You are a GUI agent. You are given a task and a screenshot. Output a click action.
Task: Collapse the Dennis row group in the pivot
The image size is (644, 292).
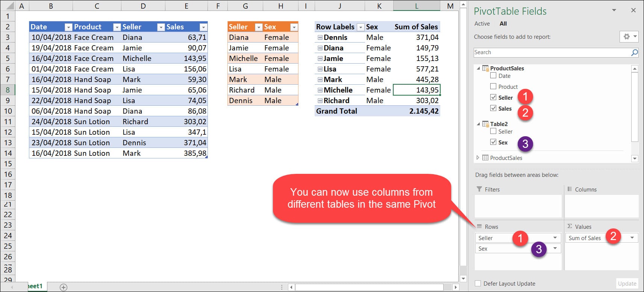(320, 38)
